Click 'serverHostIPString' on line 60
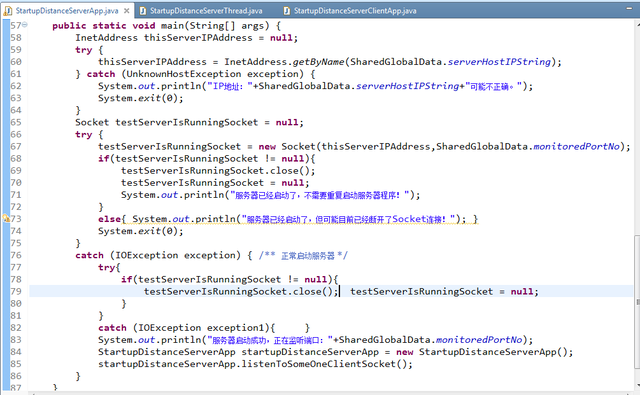 (499, 62)
